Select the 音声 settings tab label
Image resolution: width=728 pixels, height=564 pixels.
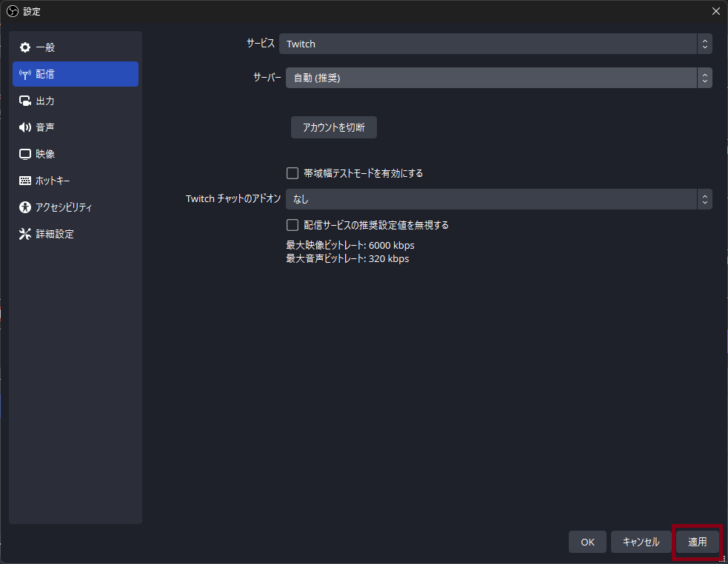(45, 127)
